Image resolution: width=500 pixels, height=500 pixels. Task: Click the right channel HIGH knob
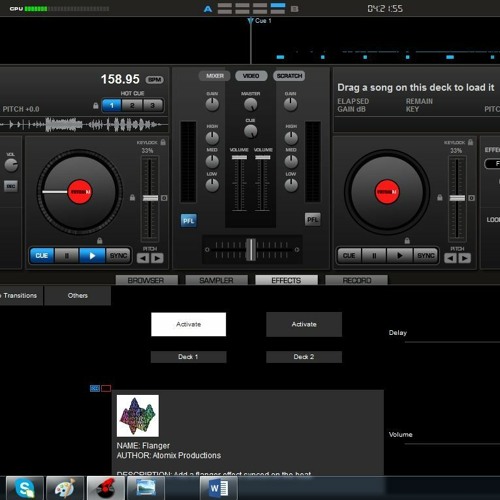291,138
